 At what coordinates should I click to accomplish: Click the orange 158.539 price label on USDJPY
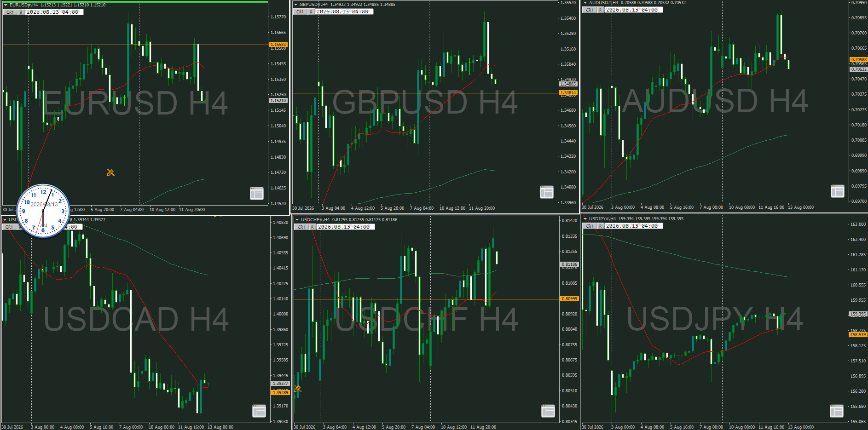(x=858, y=335)
